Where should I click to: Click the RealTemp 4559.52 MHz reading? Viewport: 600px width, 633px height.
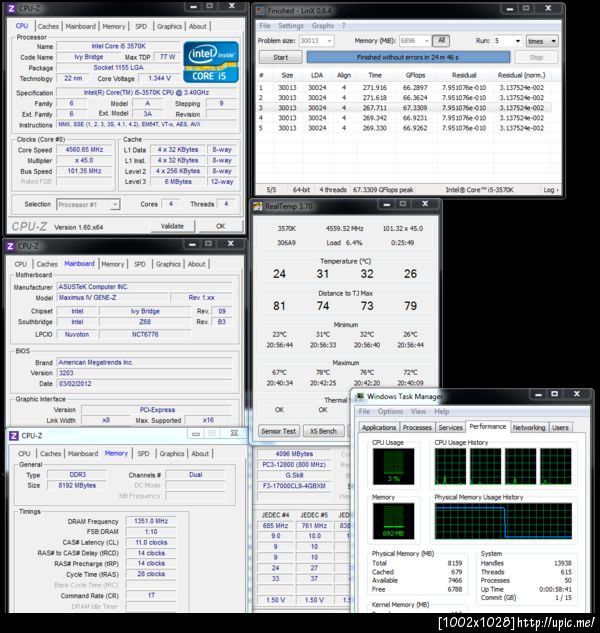click(x=344, y=228)
